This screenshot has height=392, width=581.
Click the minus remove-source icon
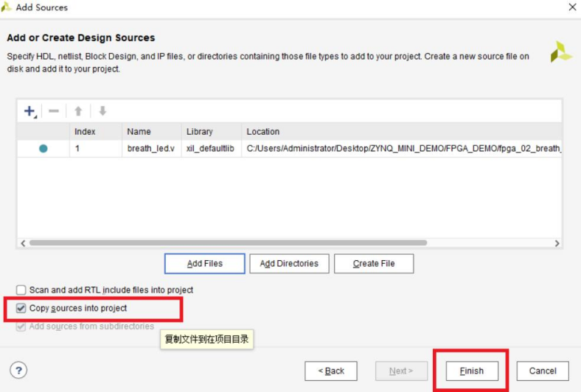54,111
